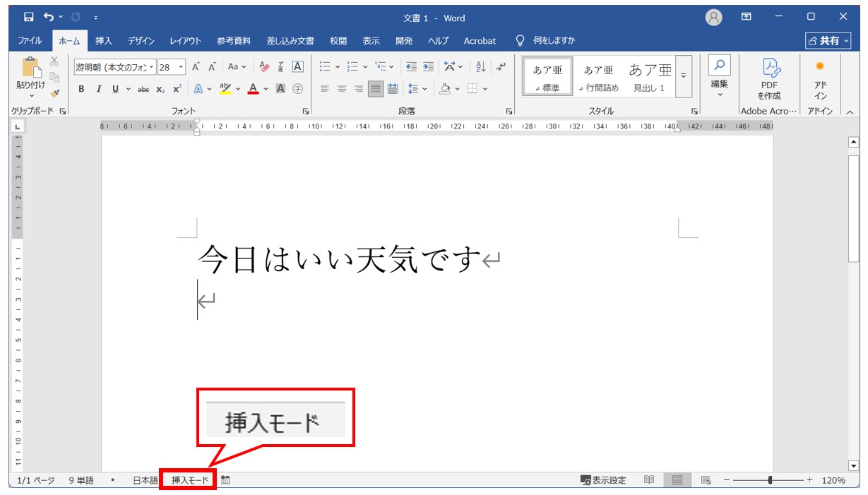Apply character border icon
Screen dimensions: 868x495
coord(297,67)
